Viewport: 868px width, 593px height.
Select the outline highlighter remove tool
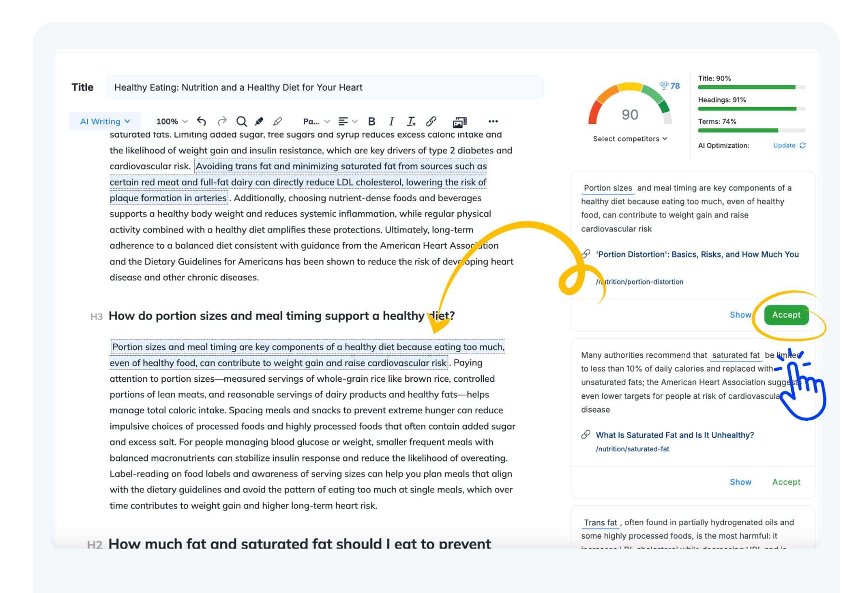[277, 121]
